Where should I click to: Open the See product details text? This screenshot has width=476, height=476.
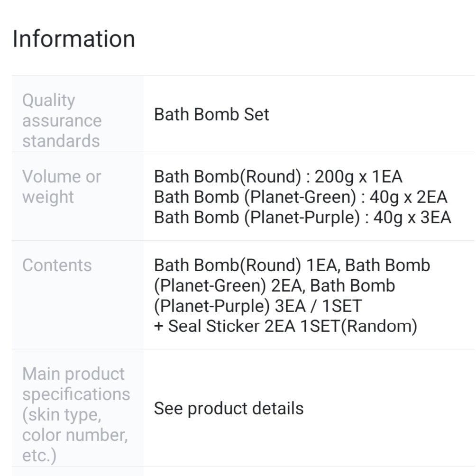click(x=229, y=408)
